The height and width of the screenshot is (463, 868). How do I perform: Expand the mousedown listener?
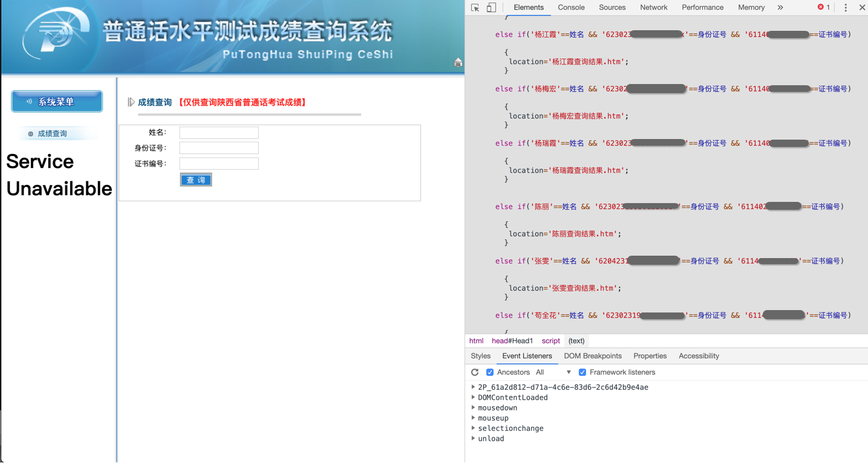point(473,408)
